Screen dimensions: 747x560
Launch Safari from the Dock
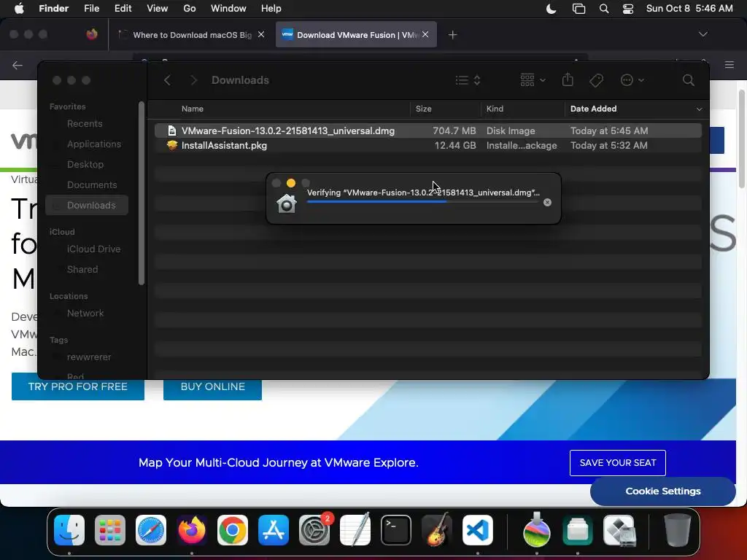tap(151, 531)
